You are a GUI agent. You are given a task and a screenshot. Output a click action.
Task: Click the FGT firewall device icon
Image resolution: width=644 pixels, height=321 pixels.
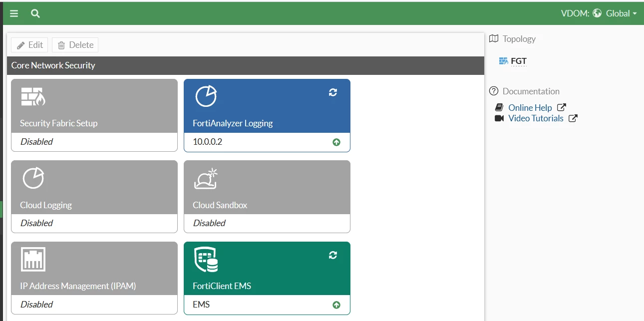[x=503, y=61]
